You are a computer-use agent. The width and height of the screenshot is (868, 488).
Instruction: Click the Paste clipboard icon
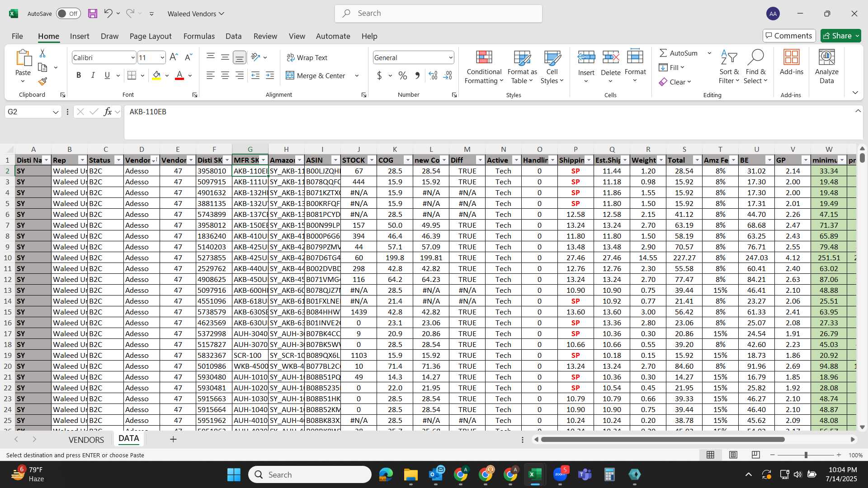coord(23,58)
